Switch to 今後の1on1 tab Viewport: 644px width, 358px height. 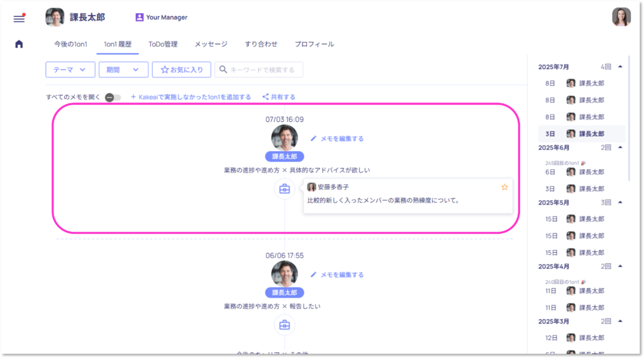[70, 44]
